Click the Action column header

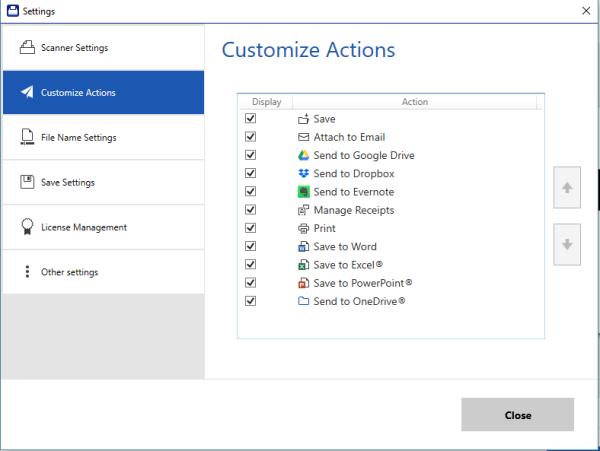pos(414,101)
